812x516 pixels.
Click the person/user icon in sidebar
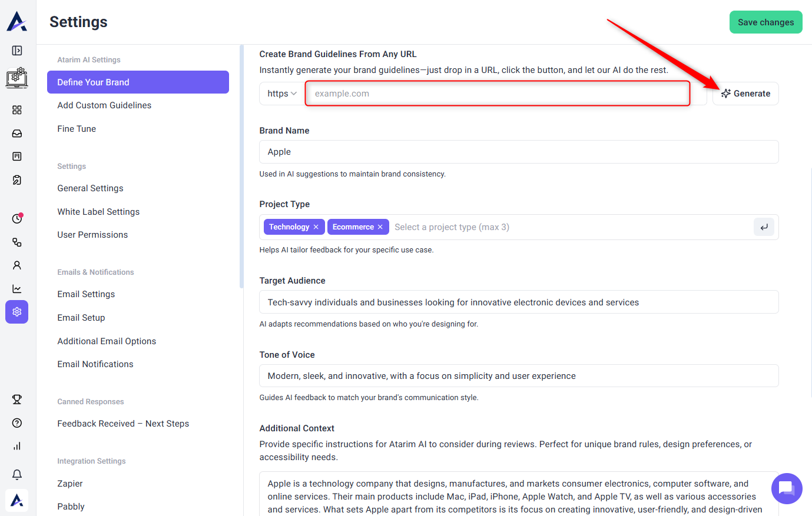pyautogui.click(x=17, y=265)
